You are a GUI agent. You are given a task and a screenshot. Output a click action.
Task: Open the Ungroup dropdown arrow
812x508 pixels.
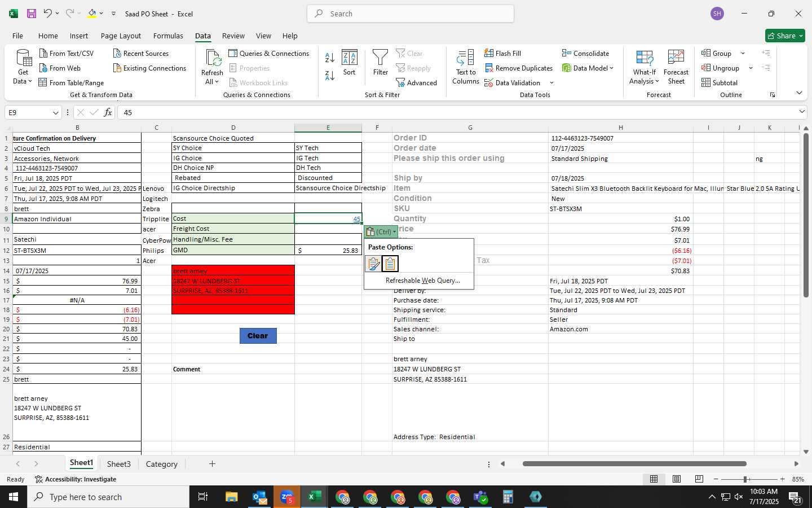click(x=751, y=68)
